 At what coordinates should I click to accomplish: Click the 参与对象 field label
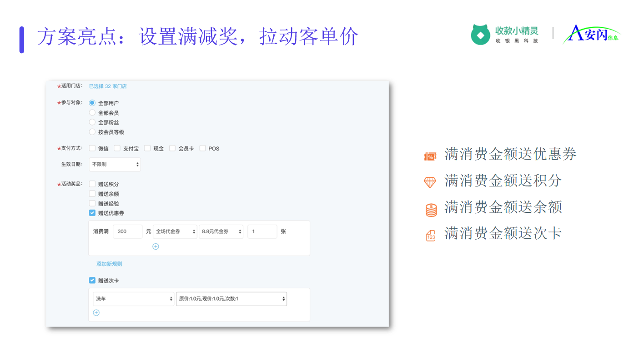pos(70,103)
